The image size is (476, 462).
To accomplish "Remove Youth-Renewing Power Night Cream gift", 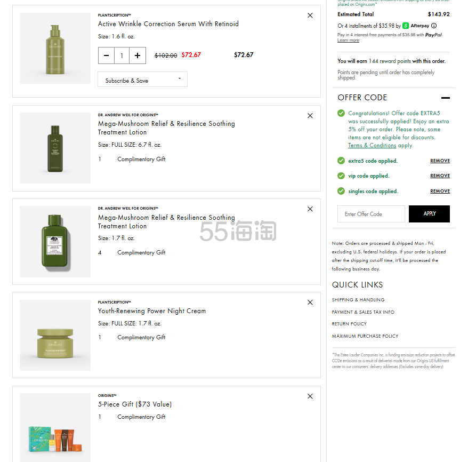I will [x=310, y=302].
